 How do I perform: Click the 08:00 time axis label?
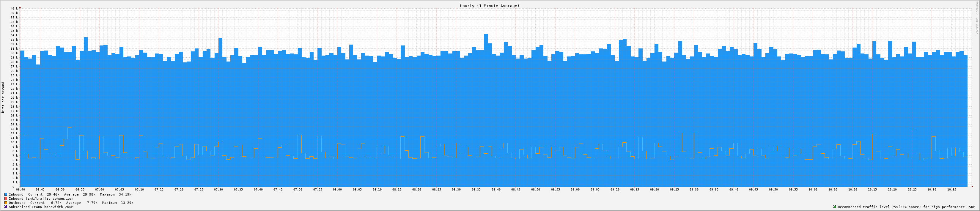pyautogui.click(x=337, y=189)
